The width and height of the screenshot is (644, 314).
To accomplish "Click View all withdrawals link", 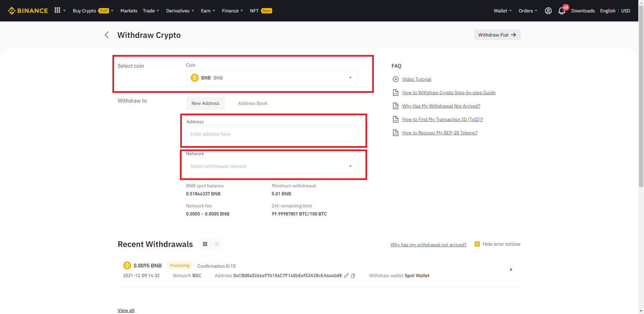I will tap(126, 310).
